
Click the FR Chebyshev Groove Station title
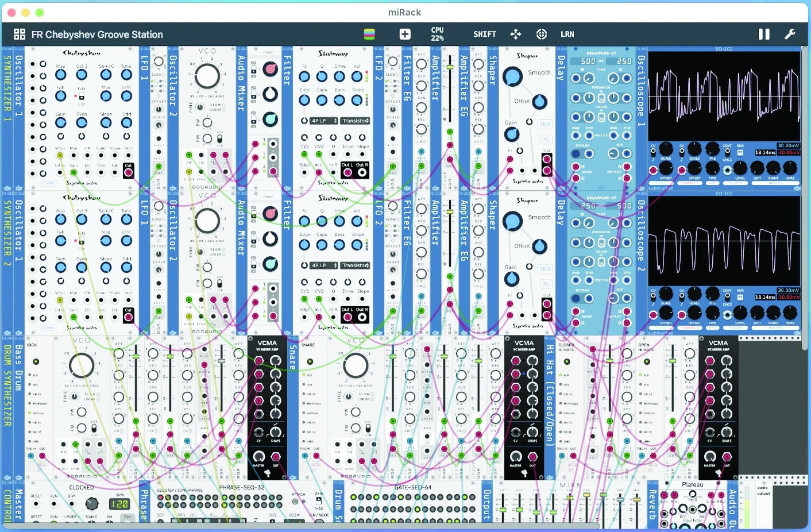click(x=97, y=34)
